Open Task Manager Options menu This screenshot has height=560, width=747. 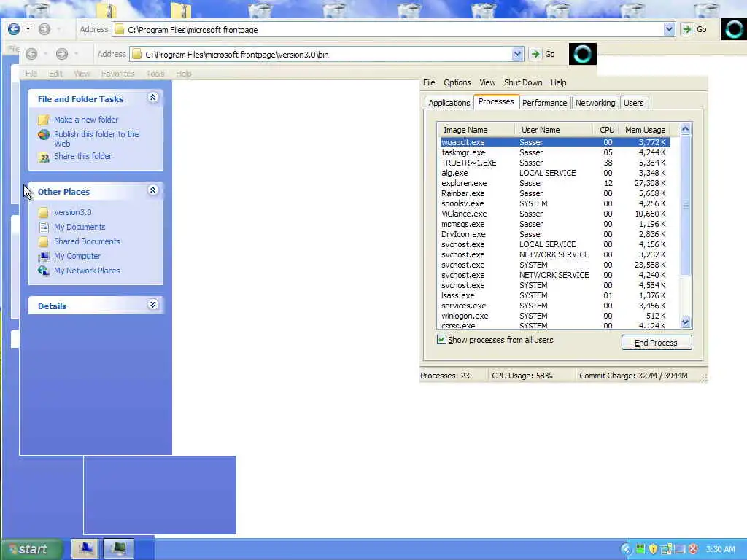tap(457, 82)
